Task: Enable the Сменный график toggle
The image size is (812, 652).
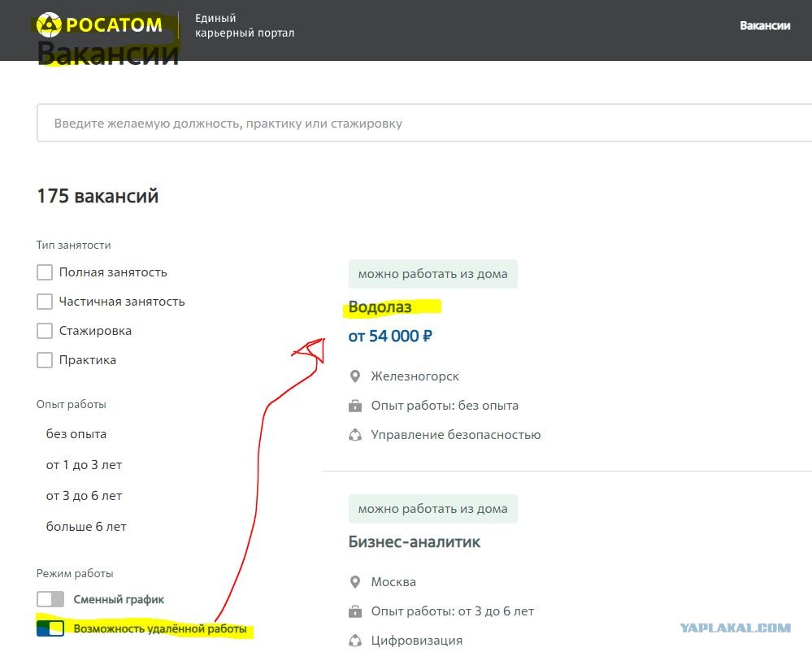Action: click(x=50, y=599)
